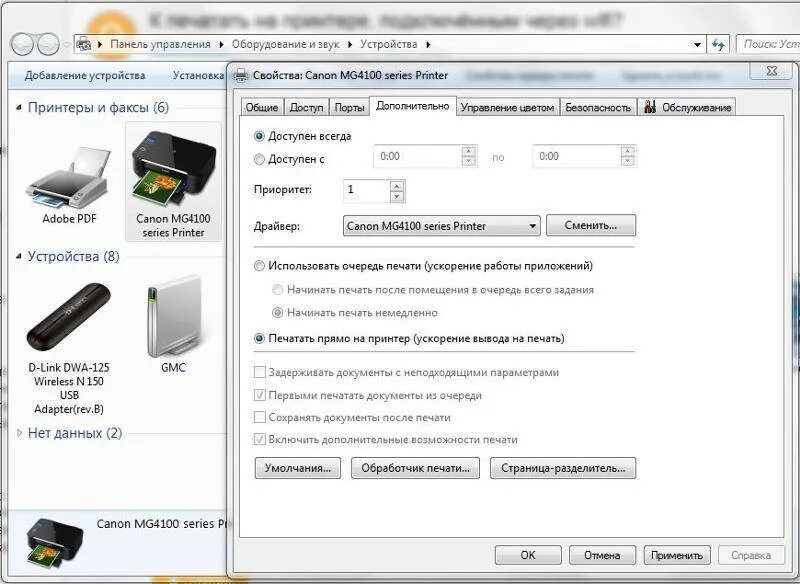Image resolution: width=800 pixels, height=584 pixels.
Task: Select 'Начинать печать после помещения в очередь' option
Action: point(278,290)
